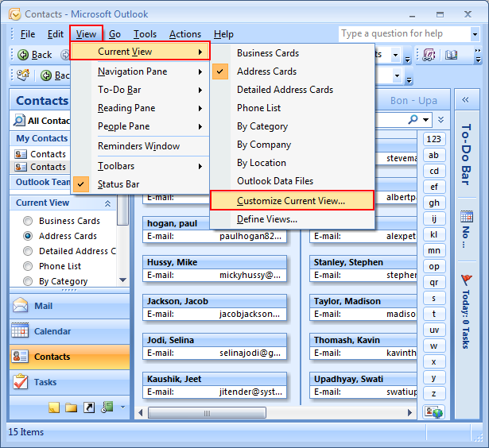Toggle the Status Bar checked item
Viewport: 489px width, 448px height.
(x=140, y=184)
